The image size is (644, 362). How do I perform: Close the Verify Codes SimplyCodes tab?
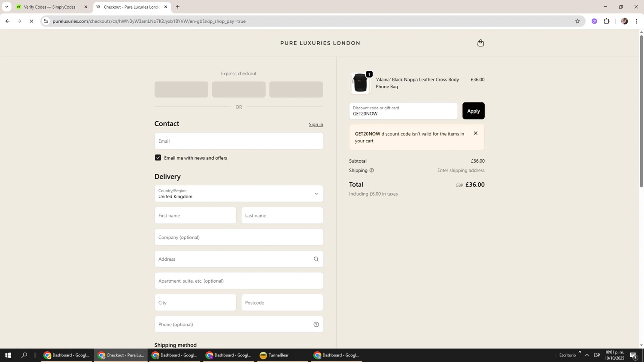click(x=85, y=7)
